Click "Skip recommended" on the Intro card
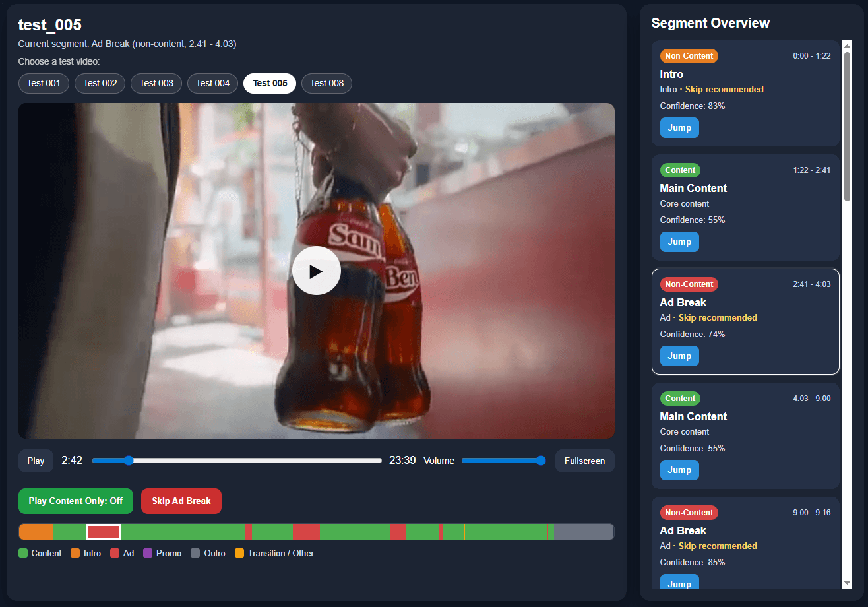Screen dimensions: 868x607 tap(724, 89)
